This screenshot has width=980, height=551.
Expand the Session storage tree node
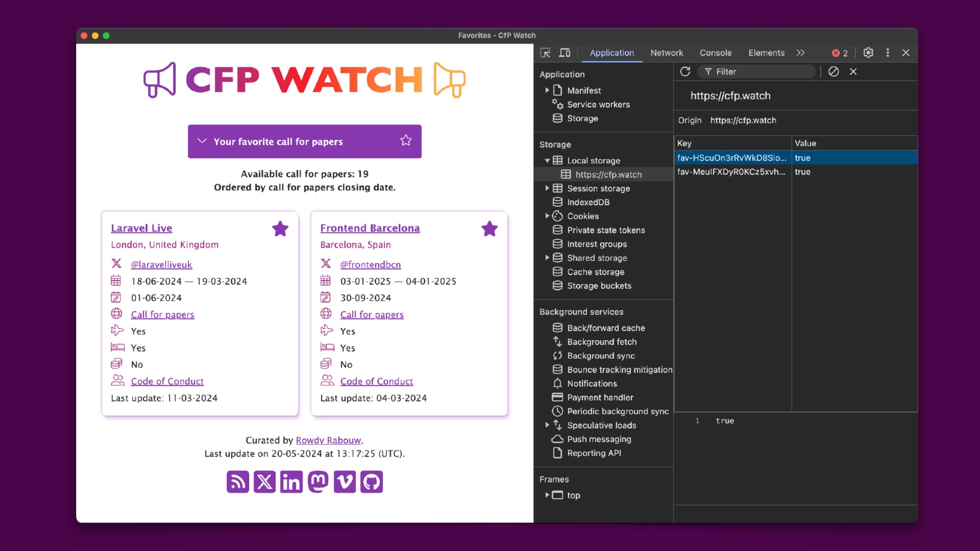click(547, 188)
